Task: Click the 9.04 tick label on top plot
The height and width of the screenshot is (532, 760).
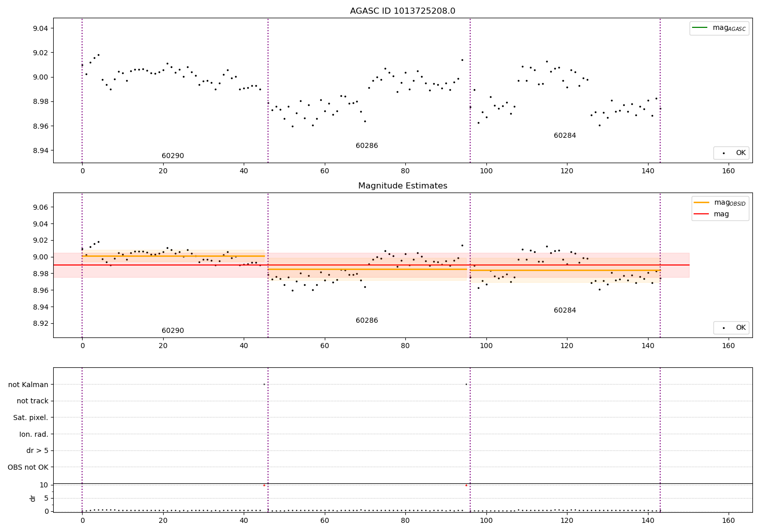Action: click(40, 28)
